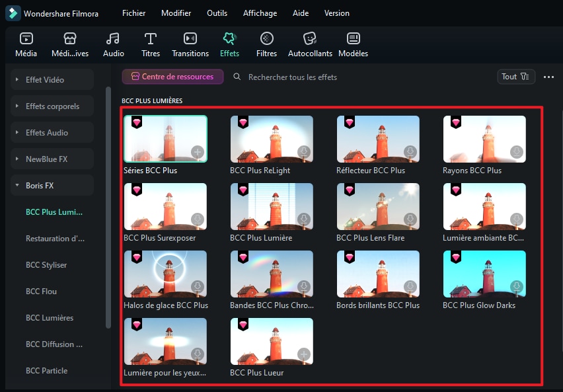Download the Bandes BCC Plus Chro... effect
This screenshot has width=563, height=392.
pyautogui.click(x=304, y=287)
